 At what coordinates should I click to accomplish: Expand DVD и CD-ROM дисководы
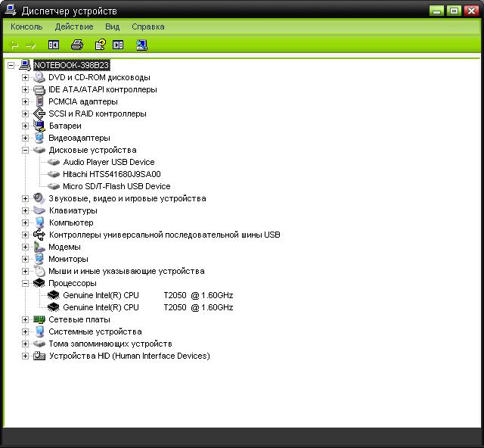(25, 77)
